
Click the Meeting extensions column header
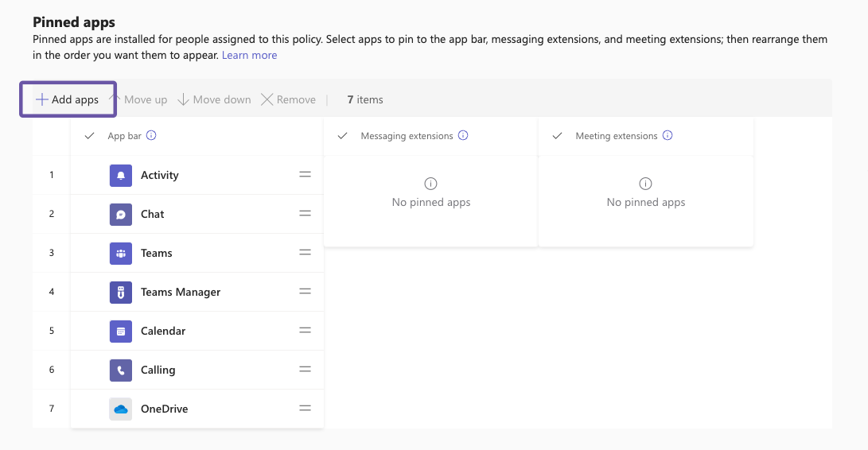[617, 136]
